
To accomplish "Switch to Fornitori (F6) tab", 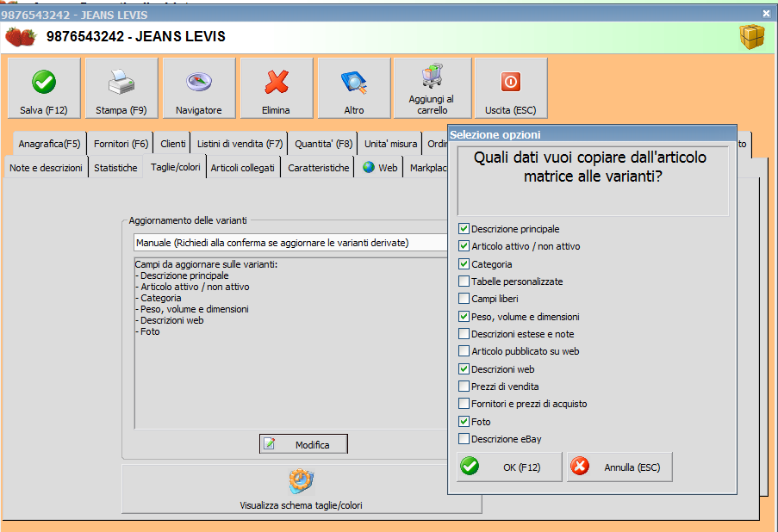I will pyautogui.click(x=121, y=144).
